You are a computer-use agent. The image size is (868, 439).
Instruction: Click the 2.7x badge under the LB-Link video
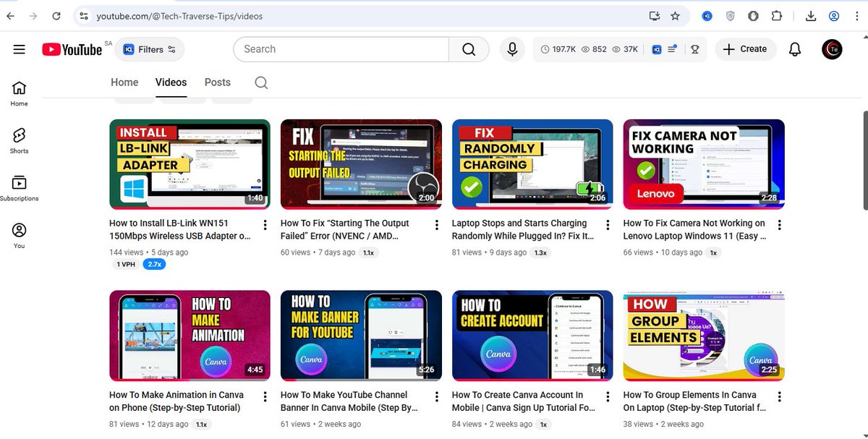[x=155, y=265]
